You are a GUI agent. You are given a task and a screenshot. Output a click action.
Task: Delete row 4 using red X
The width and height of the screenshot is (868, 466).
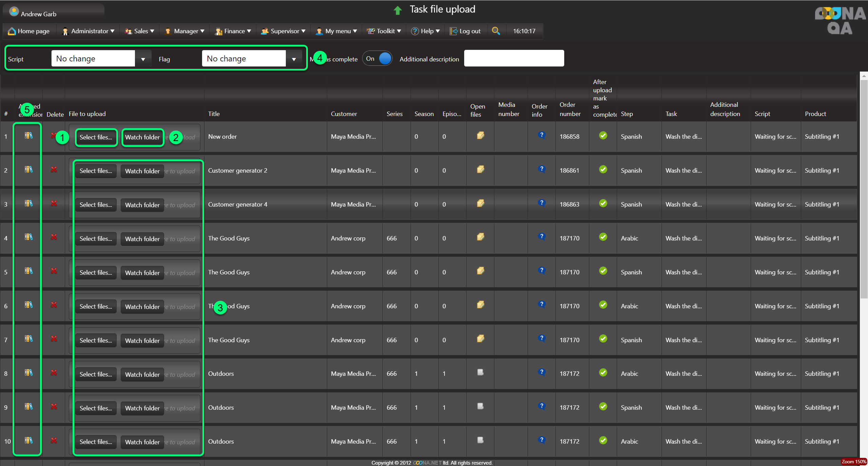54,237
